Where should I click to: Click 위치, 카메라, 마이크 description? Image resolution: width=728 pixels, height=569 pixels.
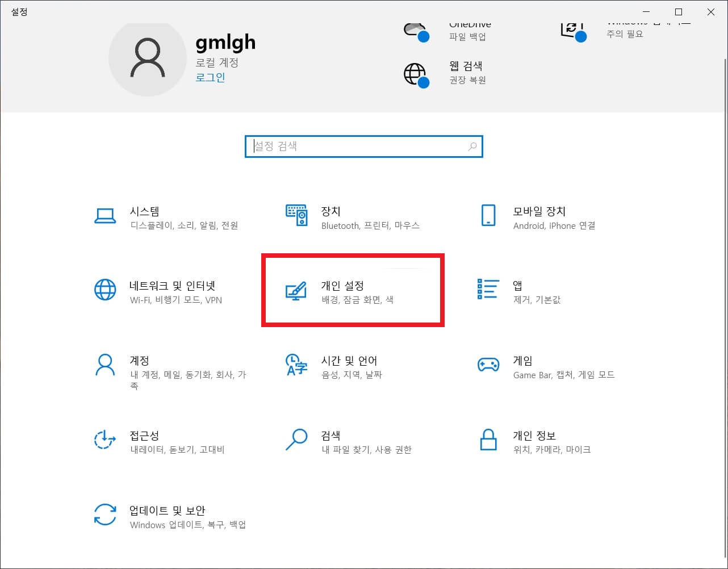coord(552,450)
